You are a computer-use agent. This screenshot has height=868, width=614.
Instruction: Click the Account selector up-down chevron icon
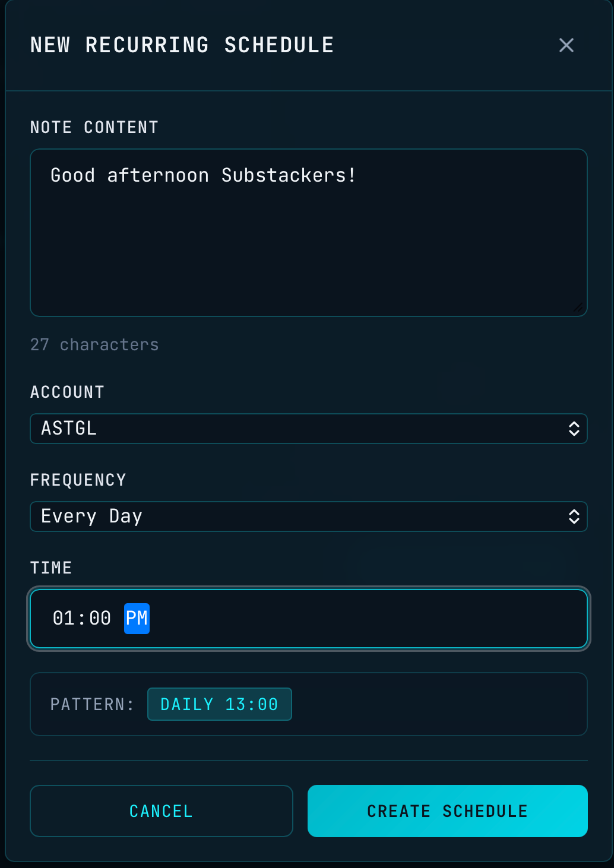(x=574, y=429)
